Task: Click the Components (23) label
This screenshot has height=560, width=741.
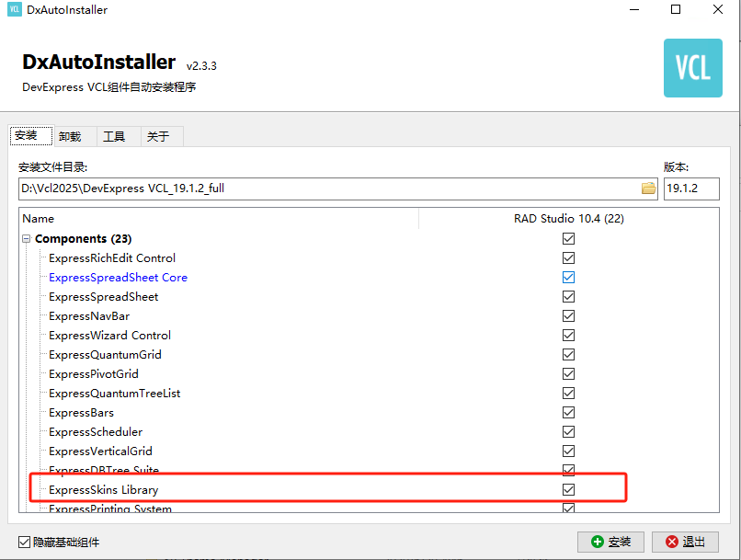Action: (x=83, y=239)
